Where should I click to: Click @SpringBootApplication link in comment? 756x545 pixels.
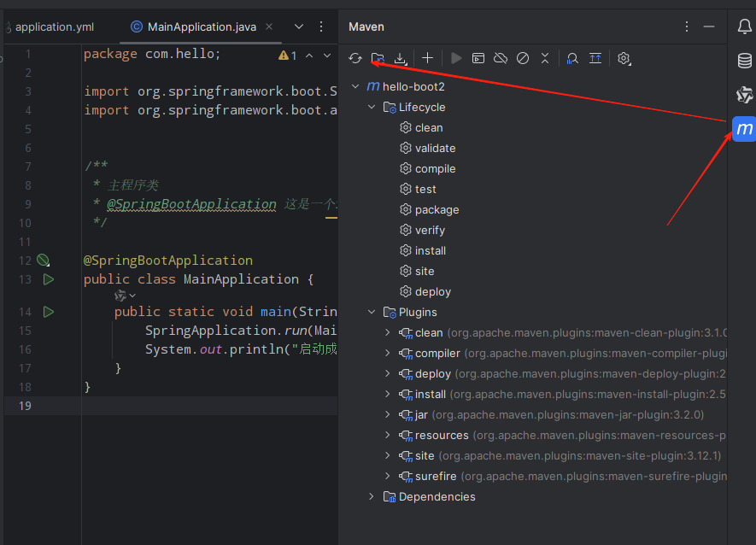click(191, 204)
